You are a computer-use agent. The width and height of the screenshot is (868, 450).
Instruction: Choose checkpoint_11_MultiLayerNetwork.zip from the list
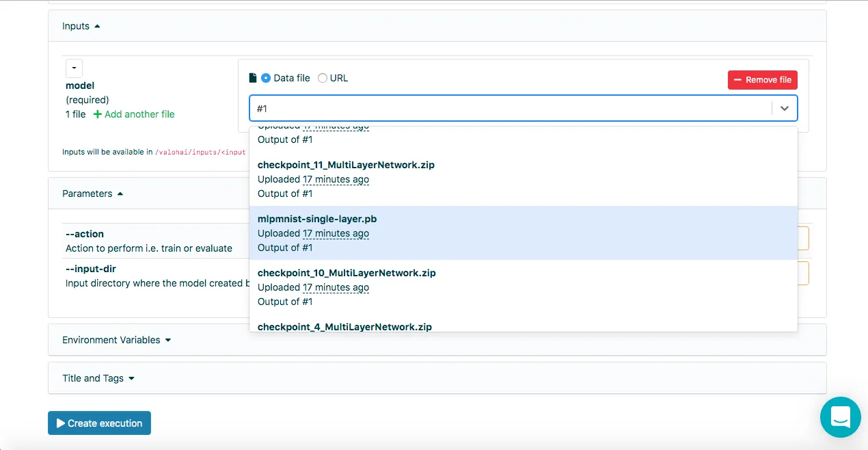pyautogui.click(x=523, y=179)
